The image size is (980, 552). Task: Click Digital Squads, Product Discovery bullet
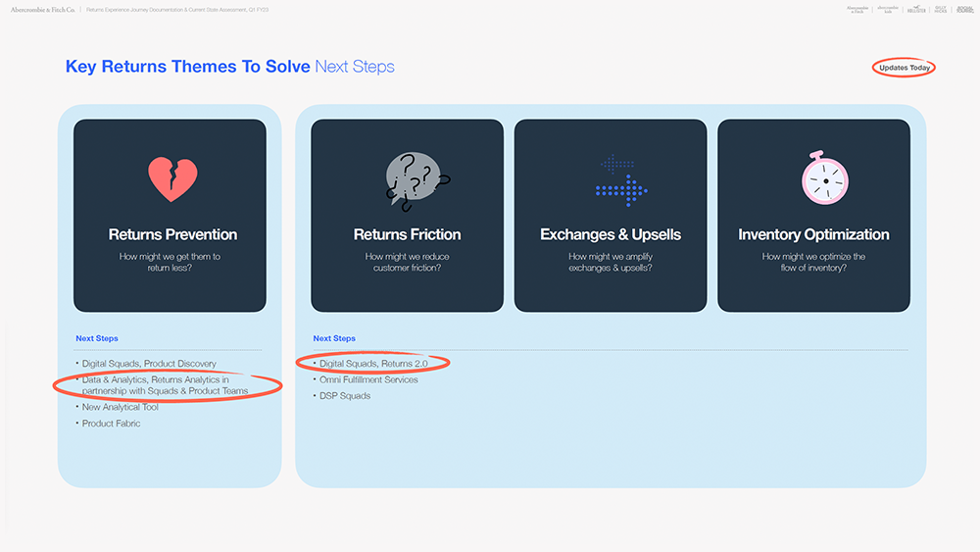pyautogui.click(x=149, y=364)
